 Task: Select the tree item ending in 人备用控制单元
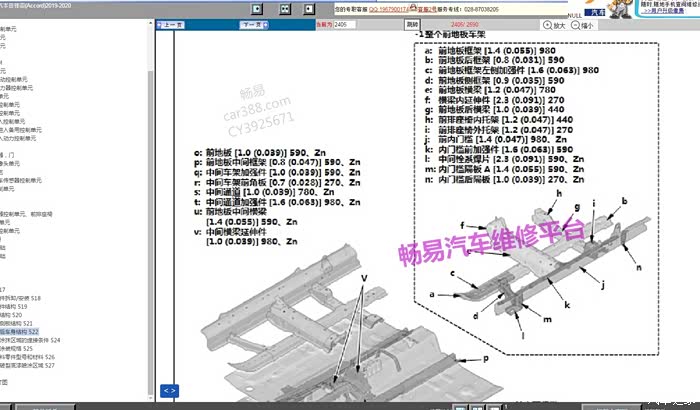click(x=21, y=130)
